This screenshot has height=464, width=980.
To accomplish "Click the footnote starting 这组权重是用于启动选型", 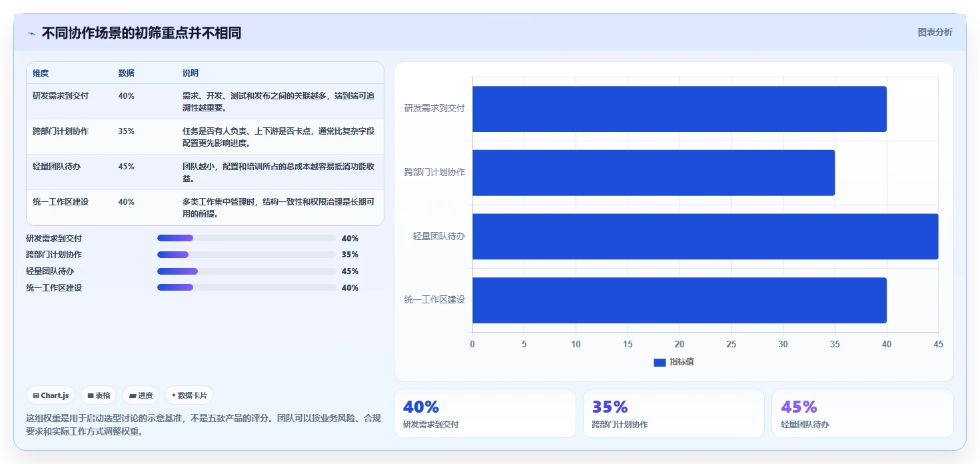I will tap(203, 425).
